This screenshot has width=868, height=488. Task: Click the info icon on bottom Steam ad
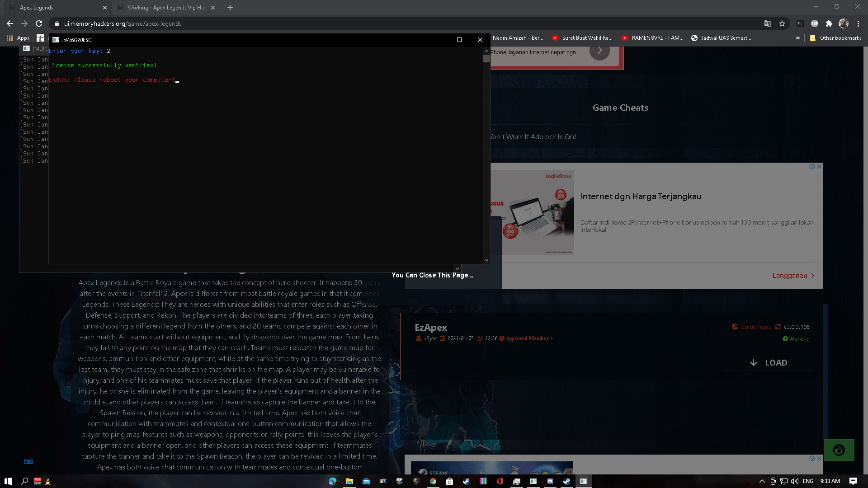pos(812,459)
